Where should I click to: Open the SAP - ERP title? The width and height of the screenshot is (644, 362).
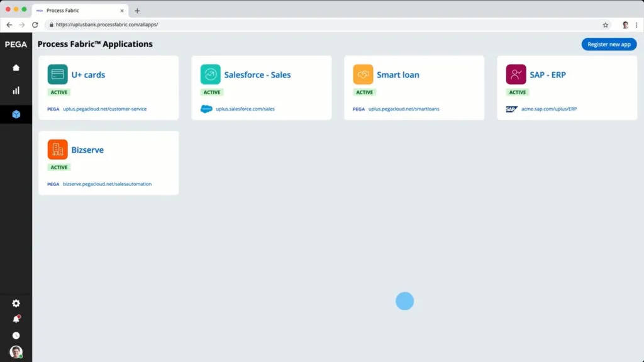tap(548, 75)
